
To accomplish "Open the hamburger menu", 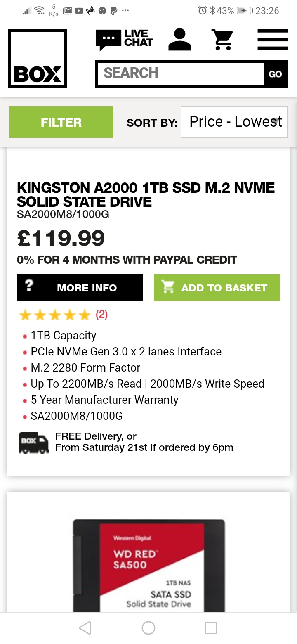I will coord(272,40).
